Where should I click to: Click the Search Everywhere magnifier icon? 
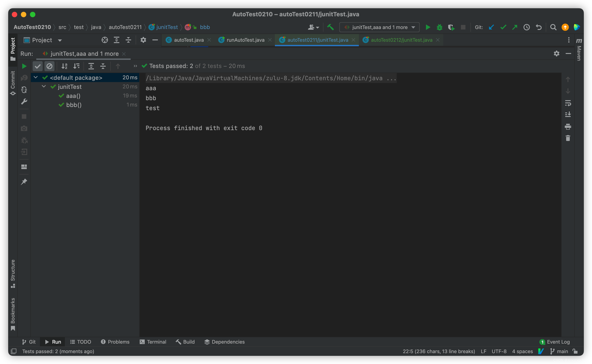(x=553, y=27)
